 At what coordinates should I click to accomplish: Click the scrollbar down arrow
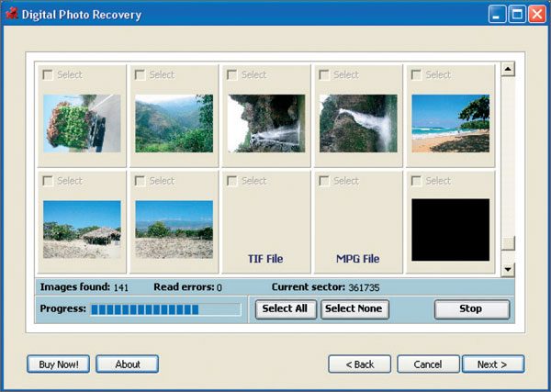(x=508, y=269)
